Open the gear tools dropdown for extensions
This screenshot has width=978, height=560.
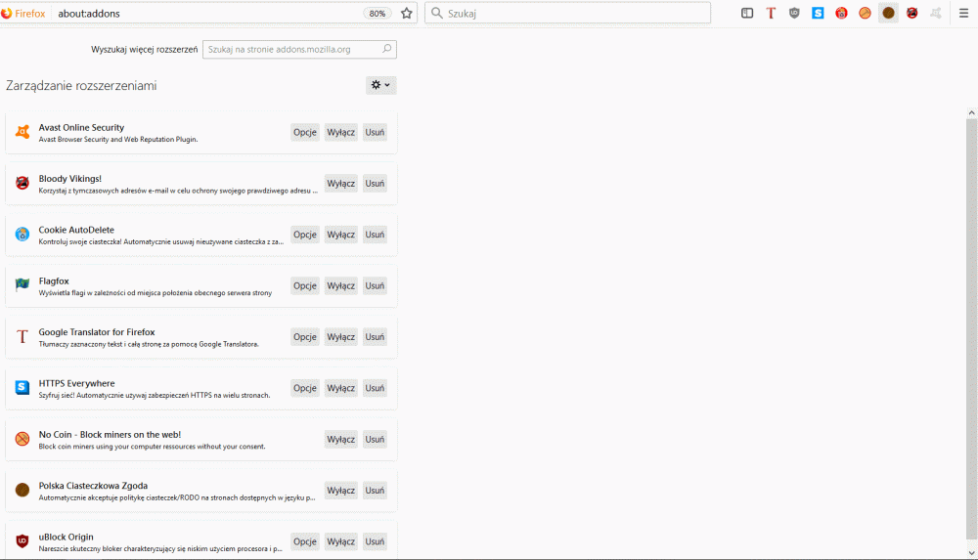(381, 85)
